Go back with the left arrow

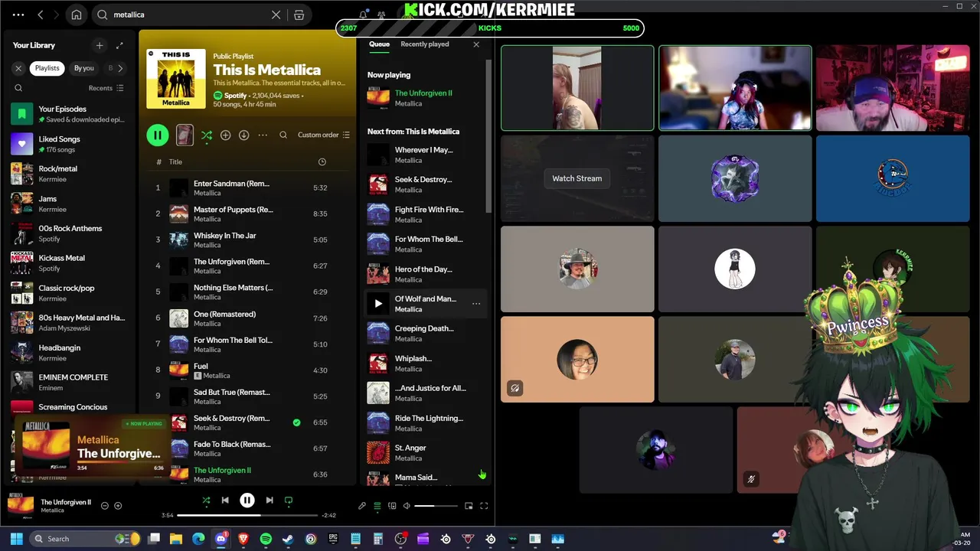tap(41, 15)
